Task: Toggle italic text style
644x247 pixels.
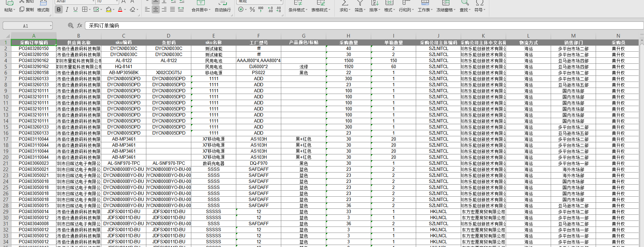Action: pyautogui.click(x=67, y=9)
